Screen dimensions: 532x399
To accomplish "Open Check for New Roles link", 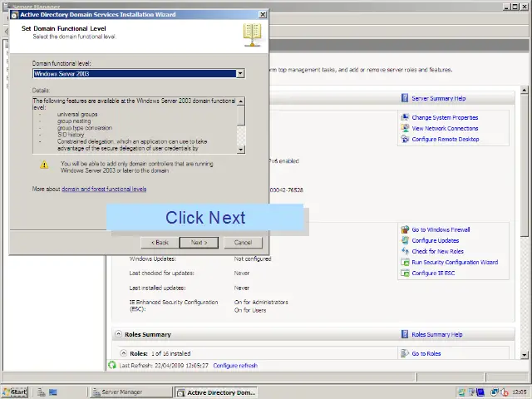I will pyautogui.click(x=438, y=251).
